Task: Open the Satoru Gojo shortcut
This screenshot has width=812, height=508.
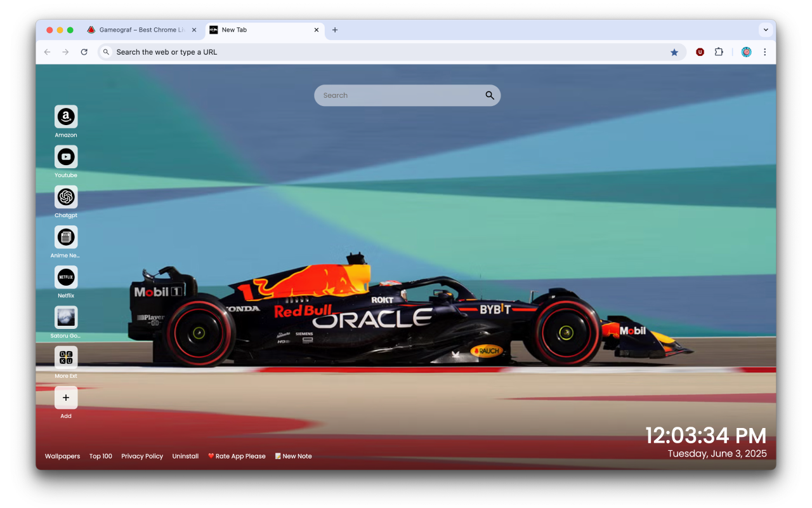Action: pyautogui.click(x=66, y=317)
